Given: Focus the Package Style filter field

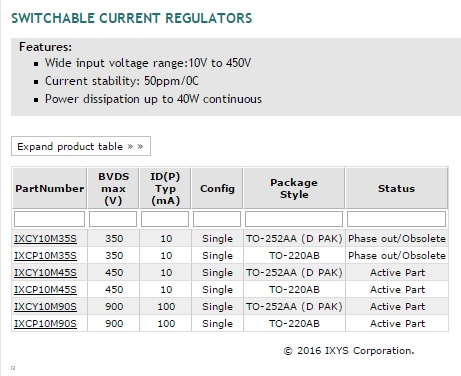Looking at the screenshot, I should [294, 219].
